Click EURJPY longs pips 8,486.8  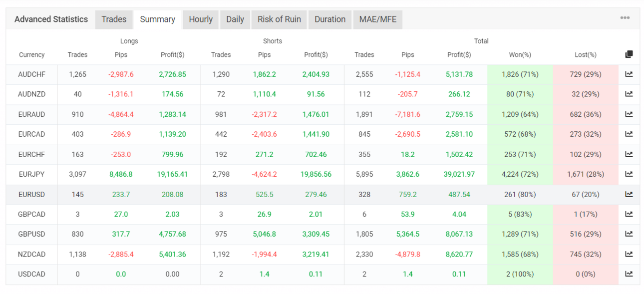point(121,174)
